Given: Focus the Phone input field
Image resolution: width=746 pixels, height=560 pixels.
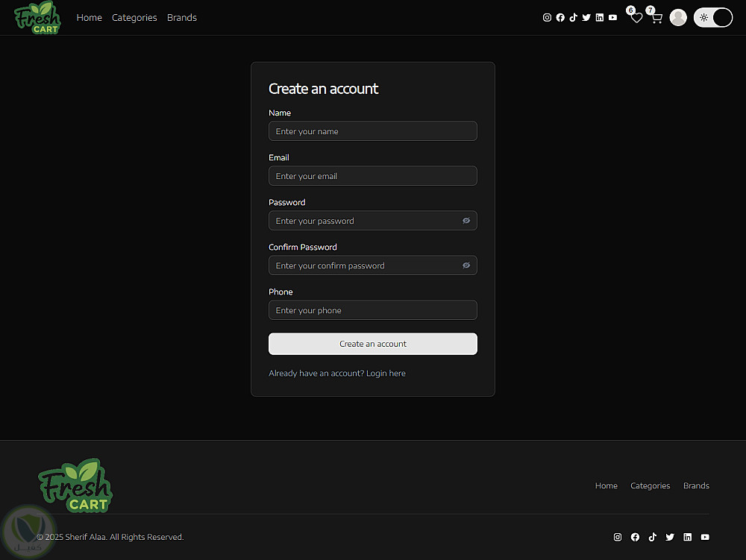Looking at the screenshot, I should tap(373, 310).
